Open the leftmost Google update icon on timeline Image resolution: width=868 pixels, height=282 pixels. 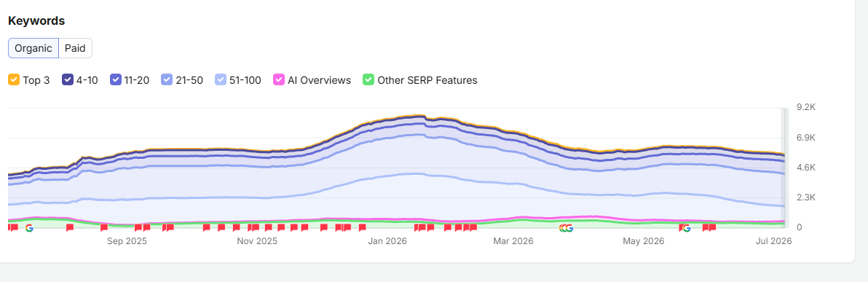(x=29, y=227)
